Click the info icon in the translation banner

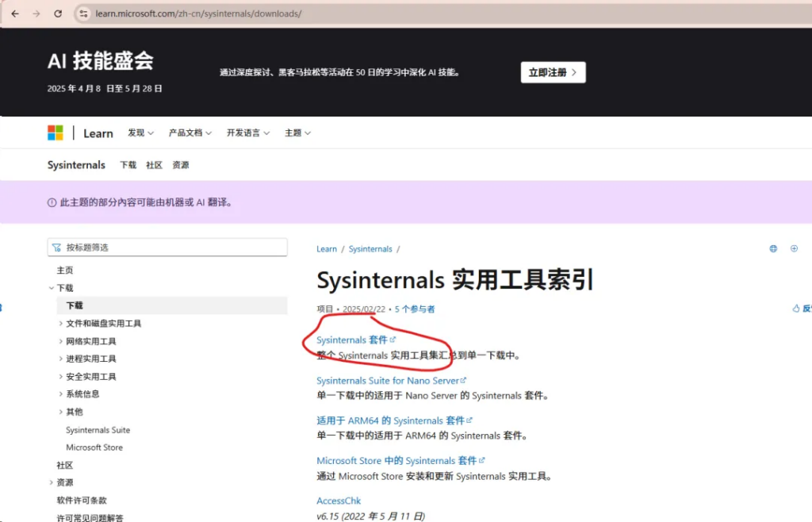pos(52,202)
